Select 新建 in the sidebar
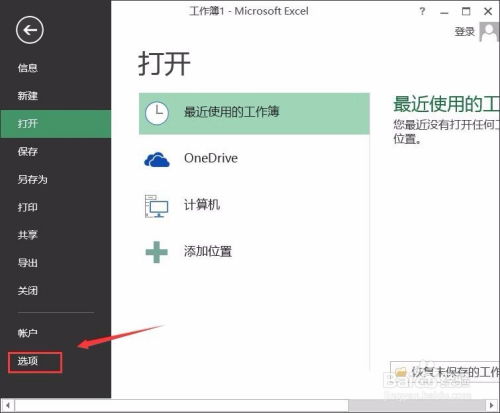500x413 pixels. tap(28, 96)
